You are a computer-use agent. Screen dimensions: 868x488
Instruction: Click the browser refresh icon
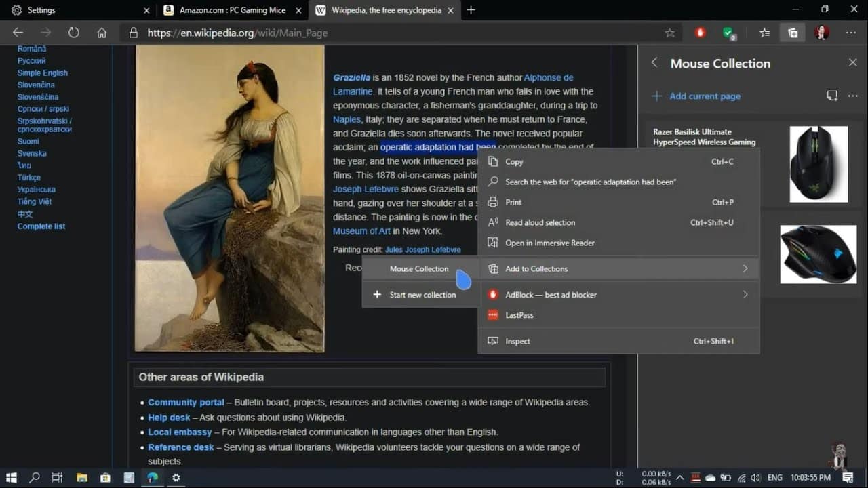point(73,33)
